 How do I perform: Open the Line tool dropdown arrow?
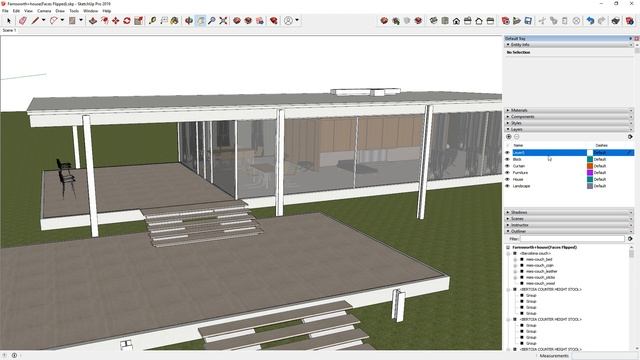tap(43, 20)
